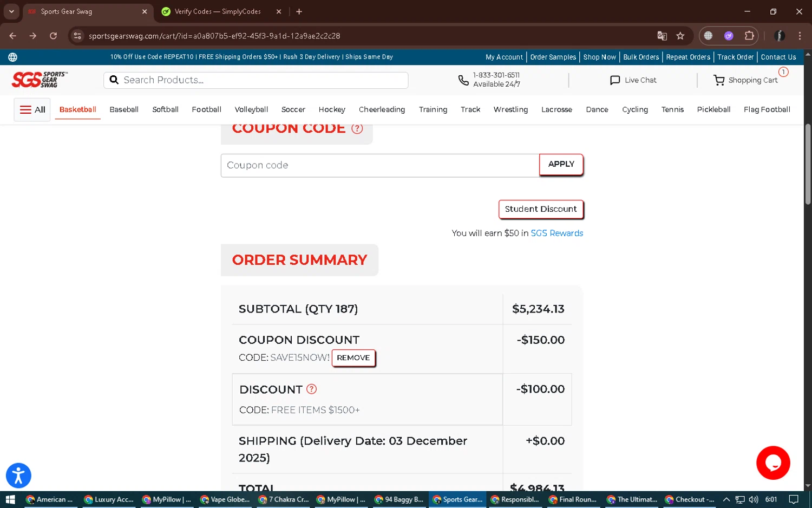This screenshot has width=812, height=508.
Task: Open the notifications icon in taskbar
Action: [x=794, y=499]
